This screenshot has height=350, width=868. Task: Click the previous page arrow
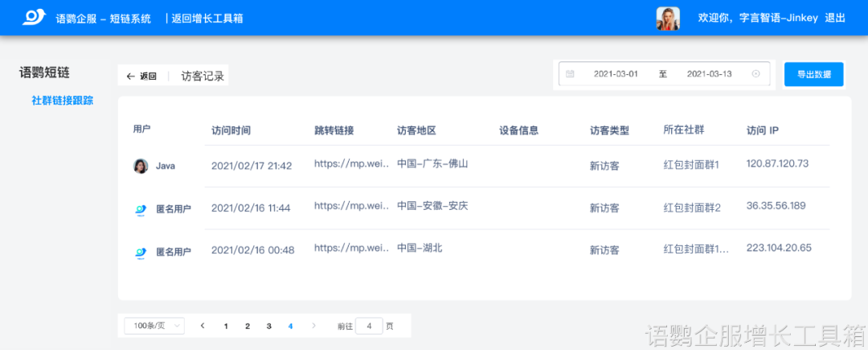tap(203, 326)
